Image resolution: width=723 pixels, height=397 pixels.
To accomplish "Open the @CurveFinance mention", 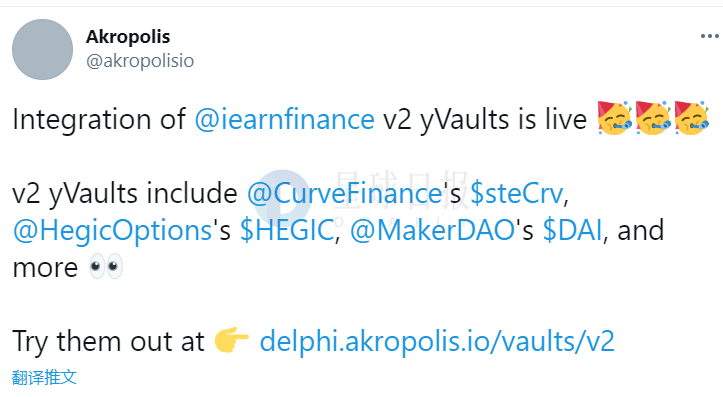I will pos(344,193).
